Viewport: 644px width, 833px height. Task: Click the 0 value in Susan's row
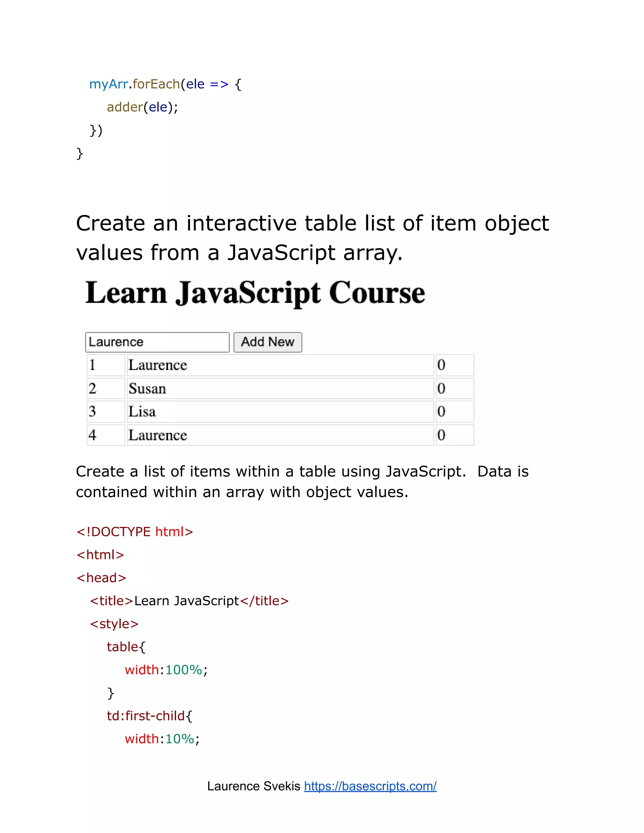click(x=455, y=389)
